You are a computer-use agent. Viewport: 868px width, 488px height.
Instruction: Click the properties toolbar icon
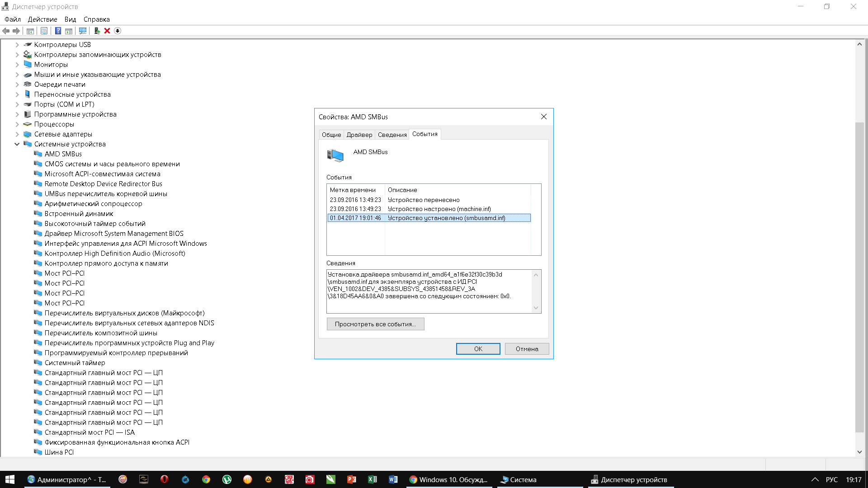coord(44,31)
